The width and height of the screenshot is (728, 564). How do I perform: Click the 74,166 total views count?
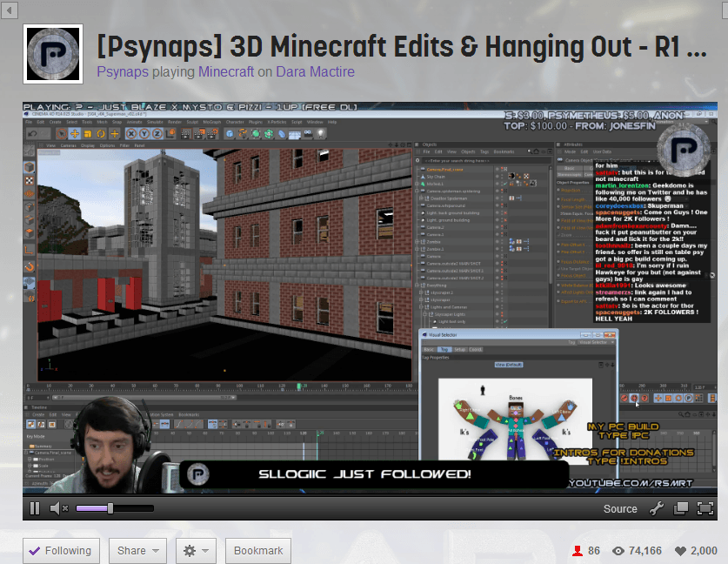(x=637, y=551)
